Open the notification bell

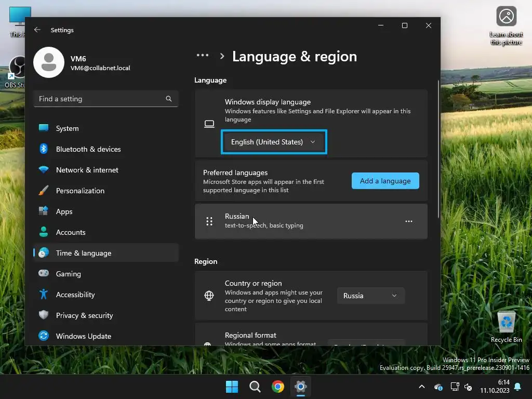click(x=518, y=387)
